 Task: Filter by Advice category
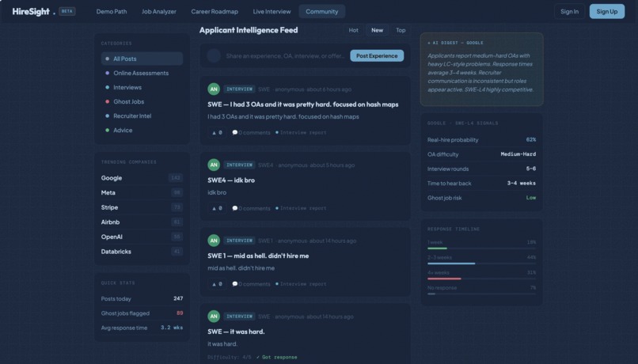point(142,130)
